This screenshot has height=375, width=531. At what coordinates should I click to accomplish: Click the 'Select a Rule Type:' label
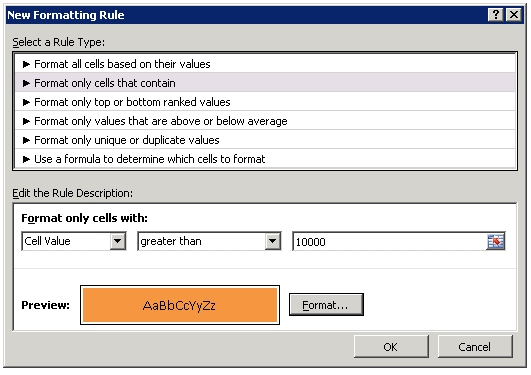[59, 42]
